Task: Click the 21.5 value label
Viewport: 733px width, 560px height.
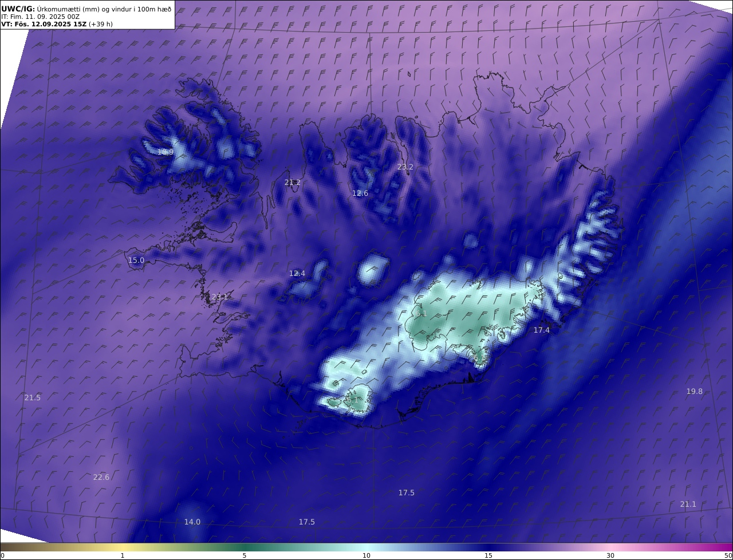Action: [x=33, y=398]
